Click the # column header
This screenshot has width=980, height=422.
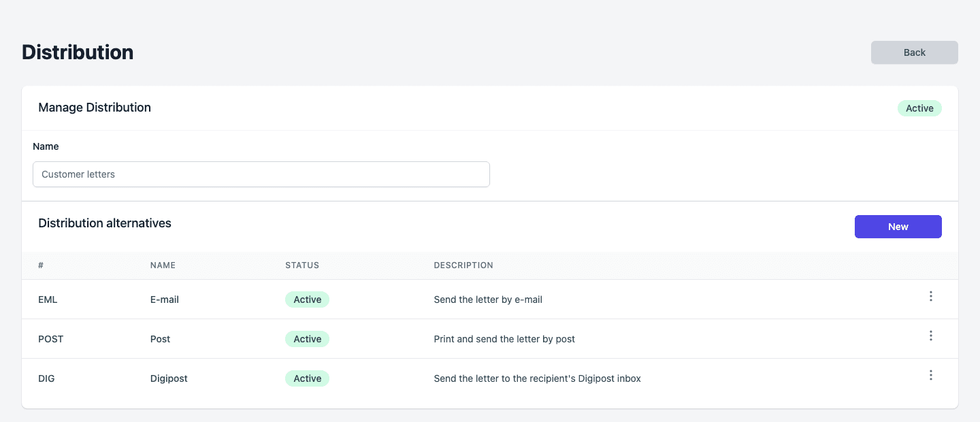[x=41, y=265]
